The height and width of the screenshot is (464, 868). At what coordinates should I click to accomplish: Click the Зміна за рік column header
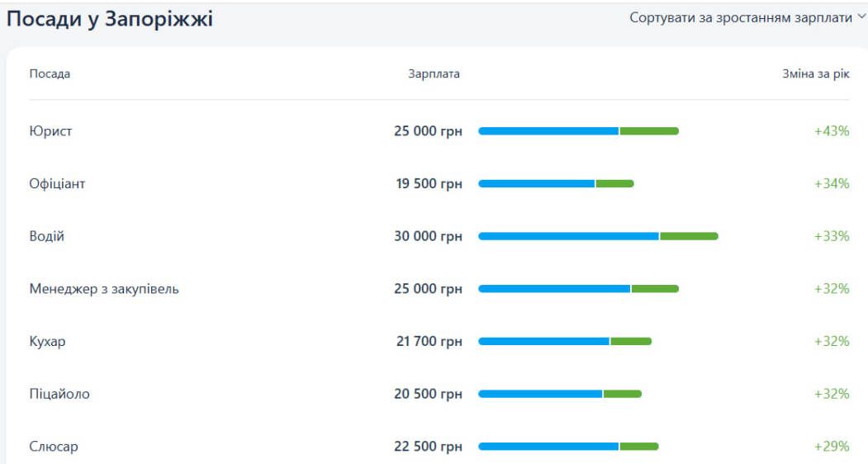(815, 73)
